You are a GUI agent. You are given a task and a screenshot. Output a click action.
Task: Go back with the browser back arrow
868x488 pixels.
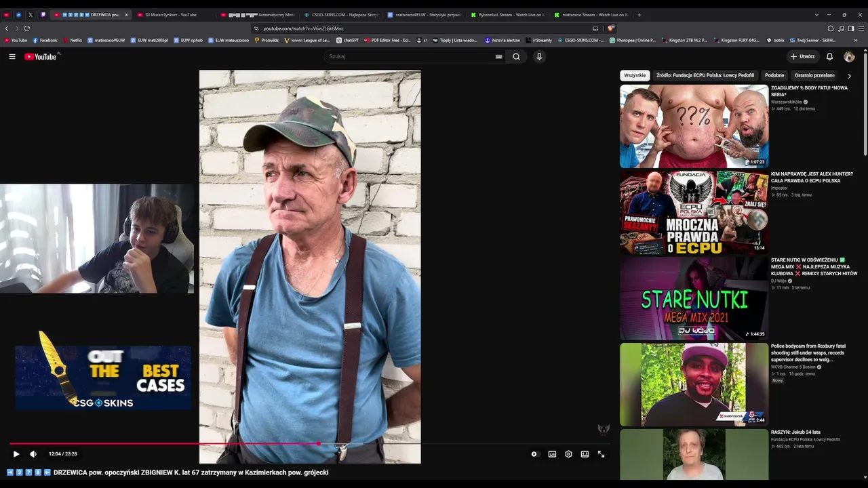click(x=7, y=28)
